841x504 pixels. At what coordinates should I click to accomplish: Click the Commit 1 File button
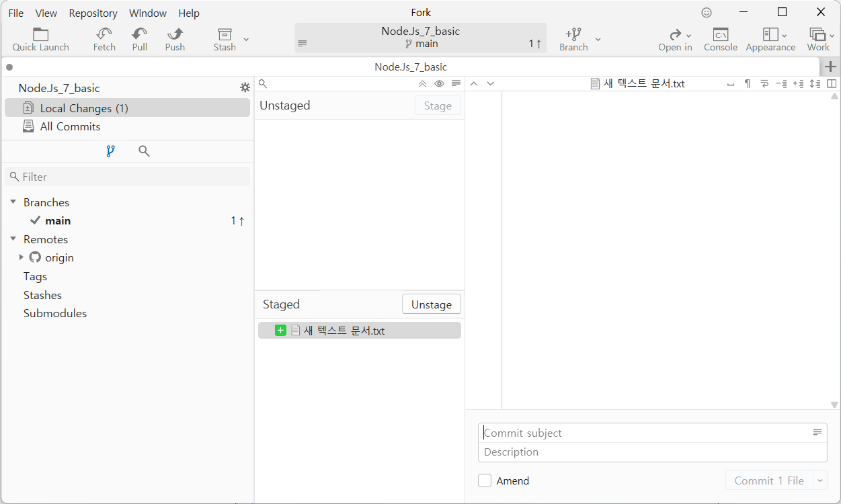[769, 480]
